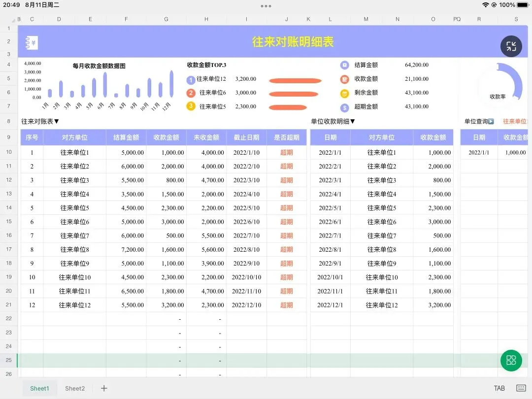Switch to Sheet1 tab

click(39, 389)
